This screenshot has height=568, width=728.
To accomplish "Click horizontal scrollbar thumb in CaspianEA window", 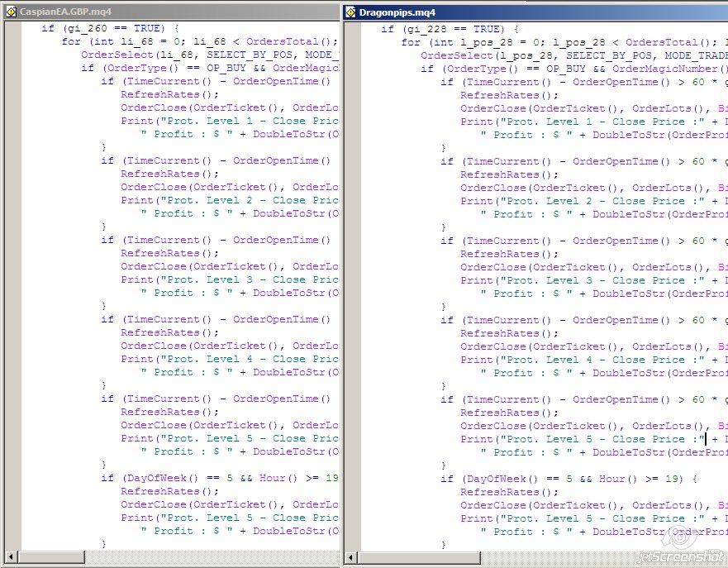I will [51, 556].
